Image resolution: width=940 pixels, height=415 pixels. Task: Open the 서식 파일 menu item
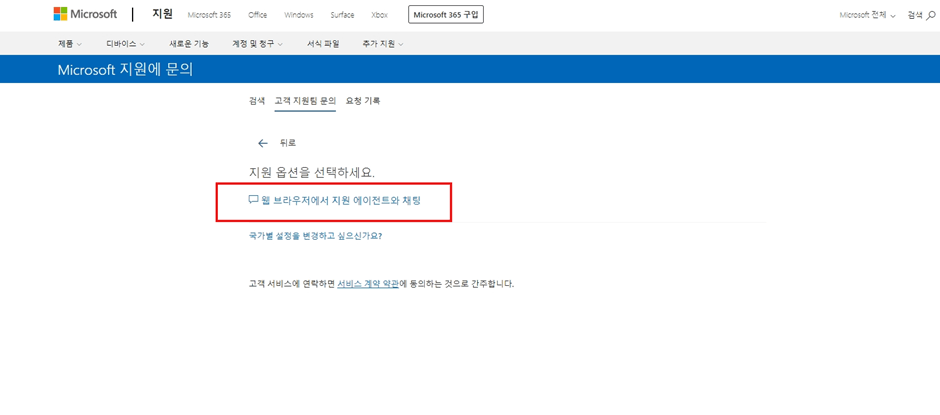[x=323, y=44]
